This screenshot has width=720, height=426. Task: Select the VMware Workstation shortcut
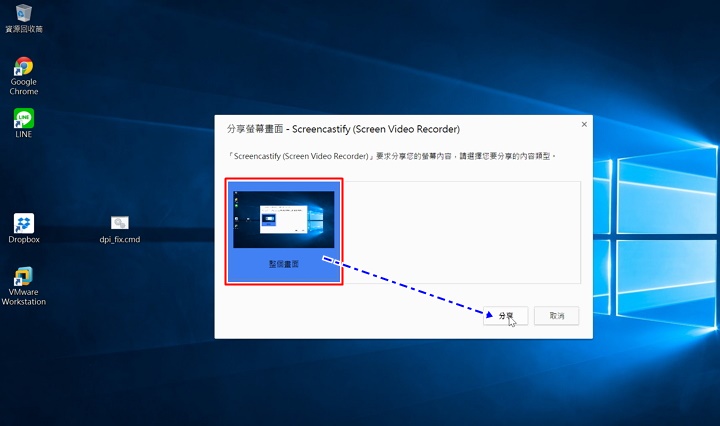pyautogui.click(x=23, y=286)
